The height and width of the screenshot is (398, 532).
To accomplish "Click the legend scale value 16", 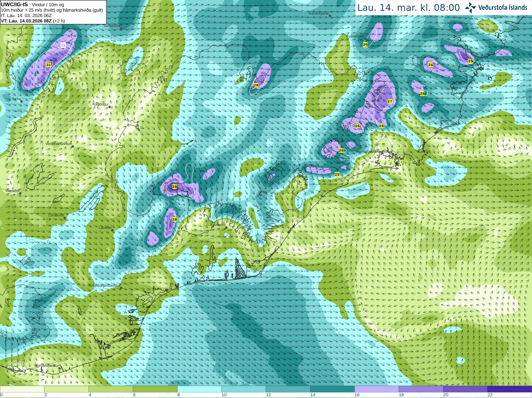I will [x=357, y=395].
